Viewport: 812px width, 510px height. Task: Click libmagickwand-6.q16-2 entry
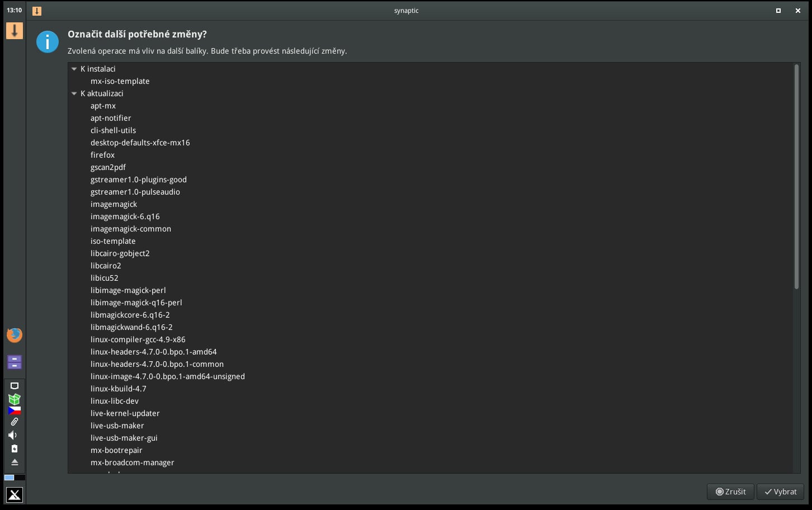pos(430,327)
